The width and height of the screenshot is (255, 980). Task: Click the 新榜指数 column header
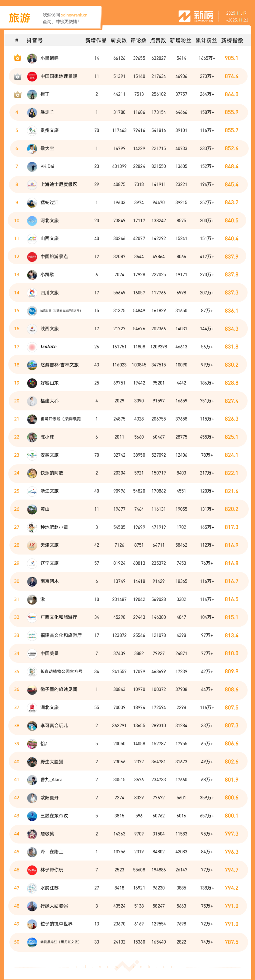point(232,40)
